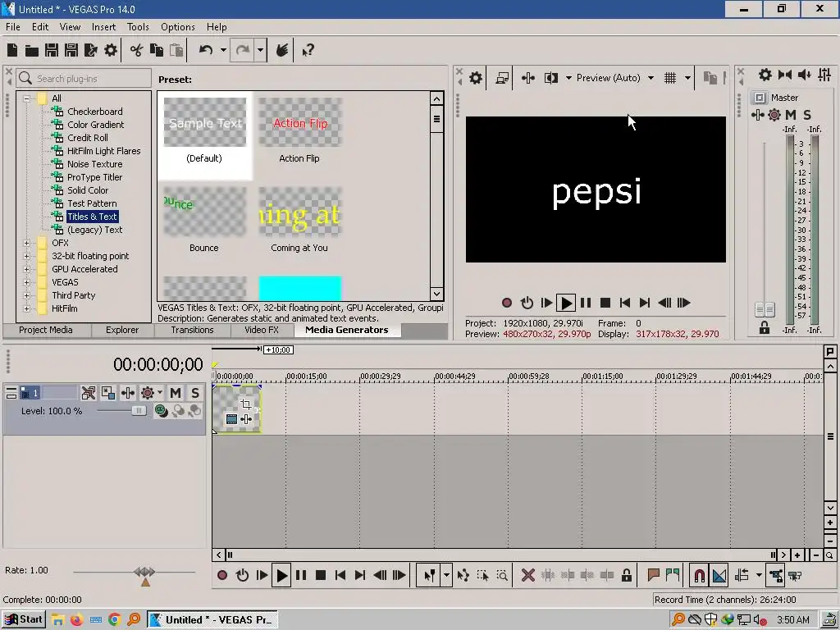Open the Options menu
This screenshot has height=630, width=840.
tap(178, 27)
